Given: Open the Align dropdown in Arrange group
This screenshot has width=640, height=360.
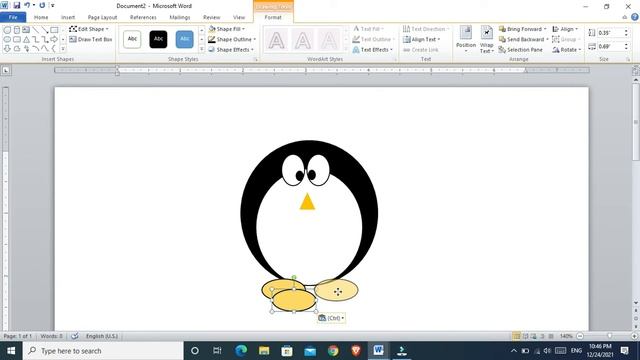Looking at the screenshot, I should pos(565,29).
